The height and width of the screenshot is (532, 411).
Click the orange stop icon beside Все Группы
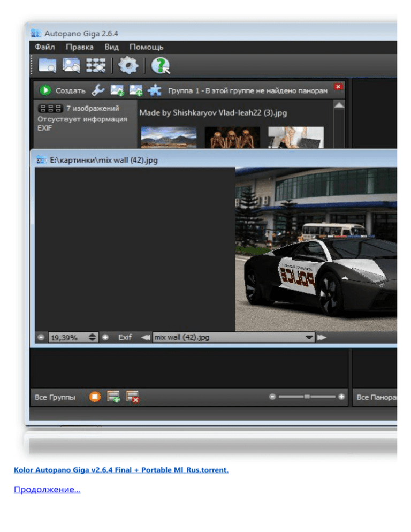click(x=95, y=397)
